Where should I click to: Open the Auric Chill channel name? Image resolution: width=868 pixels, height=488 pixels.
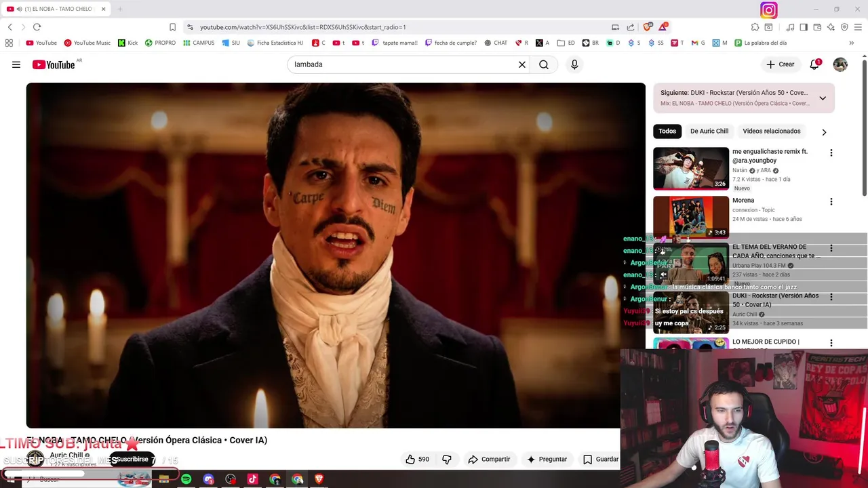pos(66,455)
